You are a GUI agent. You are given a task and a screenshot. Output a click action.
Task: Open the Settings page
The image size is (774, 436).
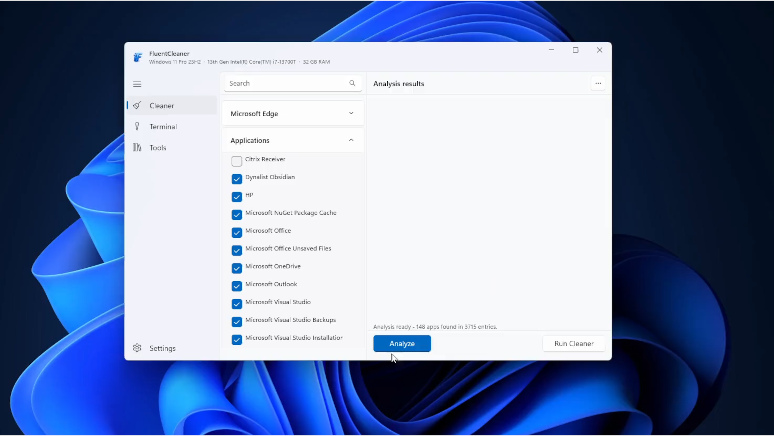[x=171, y=348]
